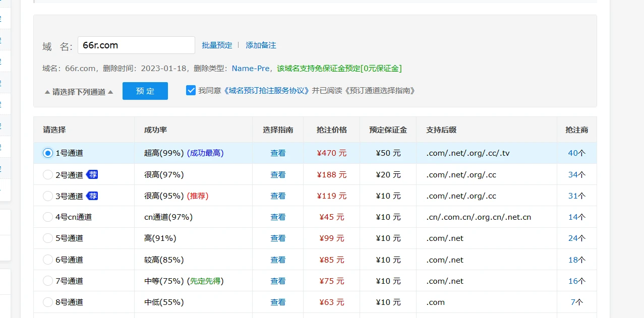Open the 批量预定 link
644x318 pixels.
point(217,45)
